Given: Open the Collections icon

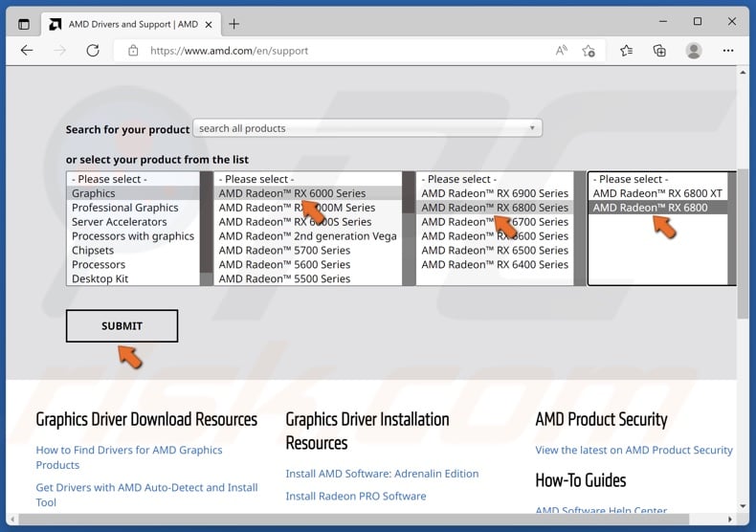Looking at the screenshot, I should [x=659, y=51].
